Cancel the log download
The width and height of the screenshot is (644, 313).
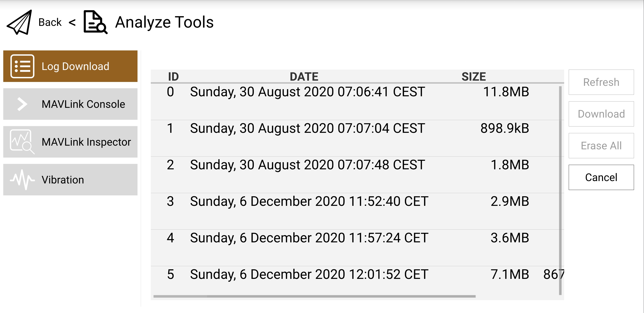pyautogui.click(x=601, y=177)
